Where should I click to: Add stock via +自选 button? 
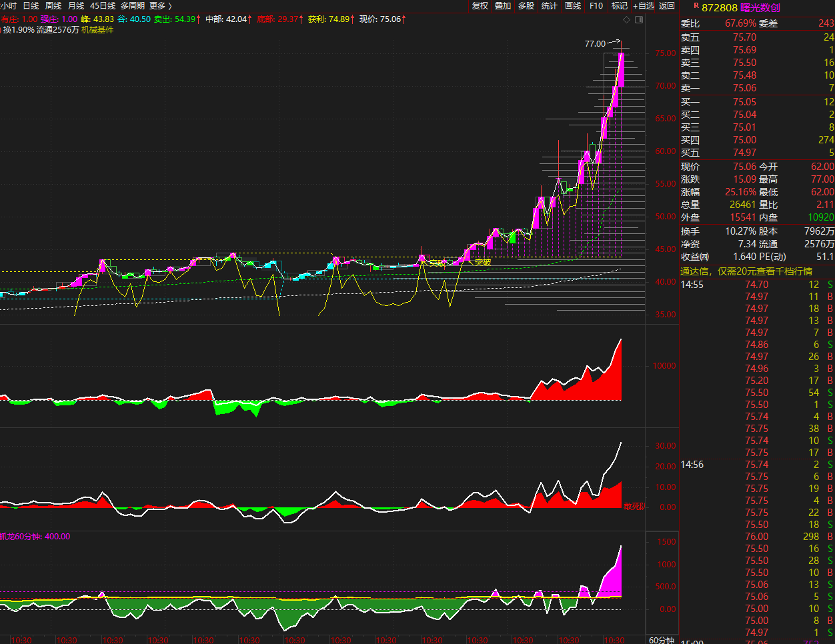click(644, 6)
